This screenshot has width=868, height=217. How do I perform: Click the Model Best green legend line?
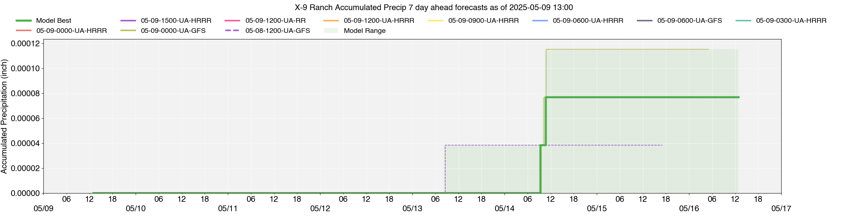24,21
